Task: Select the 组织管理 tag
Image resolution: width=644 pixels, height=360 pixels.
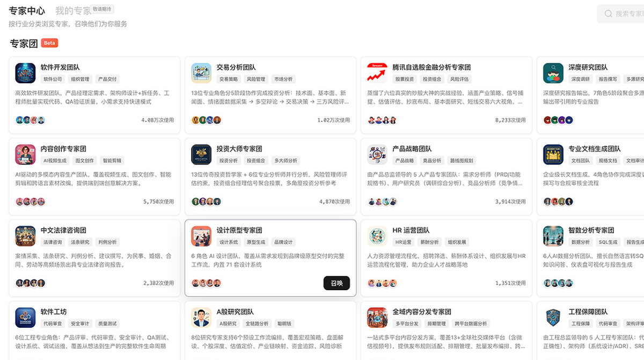Action: pos(80,79)
